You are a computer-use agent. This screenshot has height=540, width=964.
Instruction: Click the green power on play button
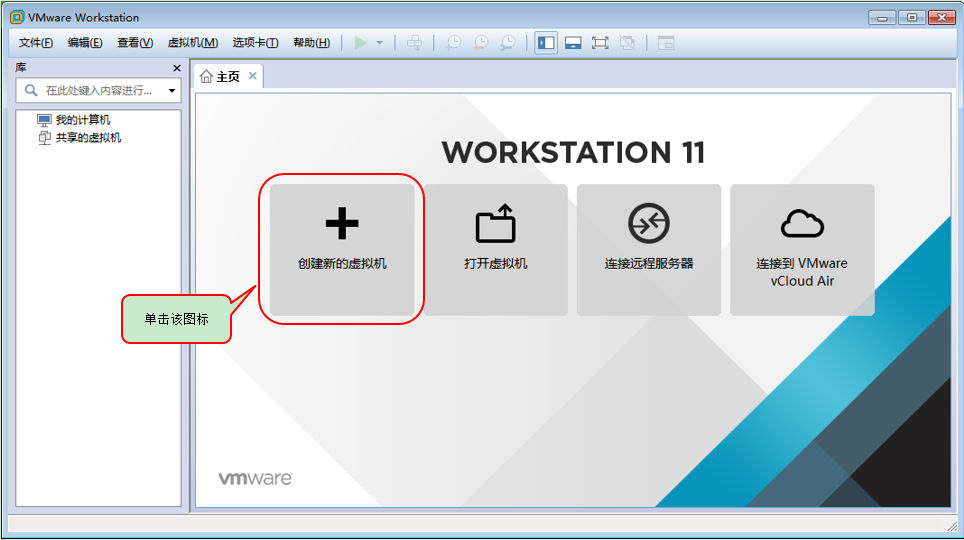click(361, 42)
